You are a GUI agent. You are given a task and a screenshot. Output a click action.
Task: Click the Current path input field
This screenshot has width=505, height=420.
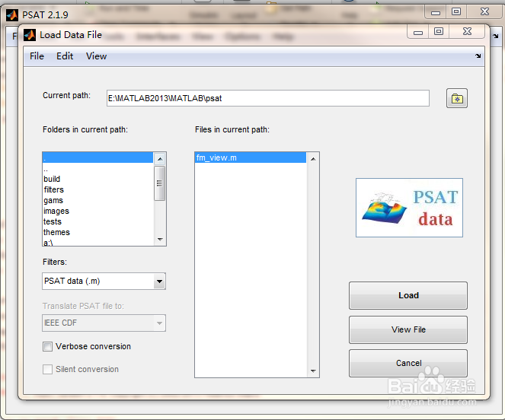(268, 98)
